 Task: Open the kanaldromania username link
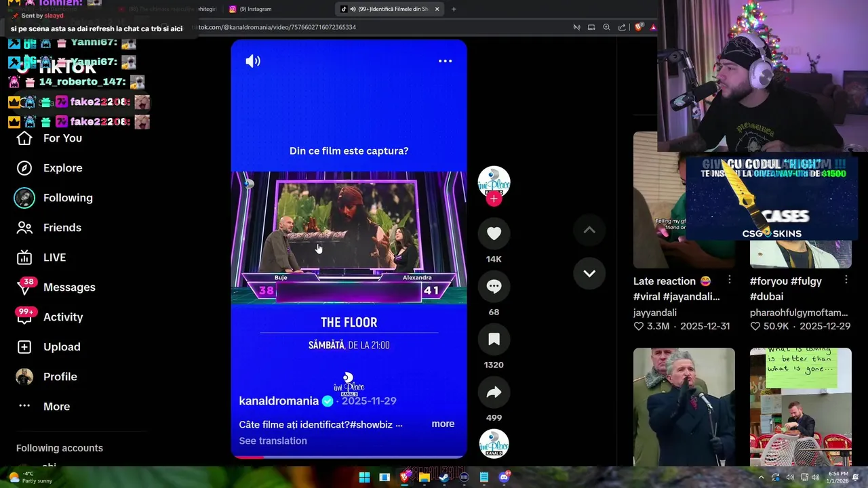(x=279, y=401)
